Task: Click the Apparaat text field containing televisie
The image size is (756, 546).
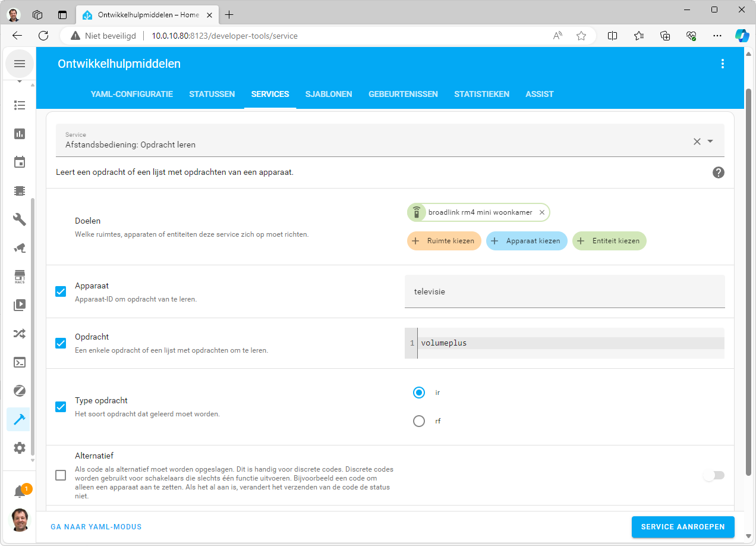Action: coord(564,291)
